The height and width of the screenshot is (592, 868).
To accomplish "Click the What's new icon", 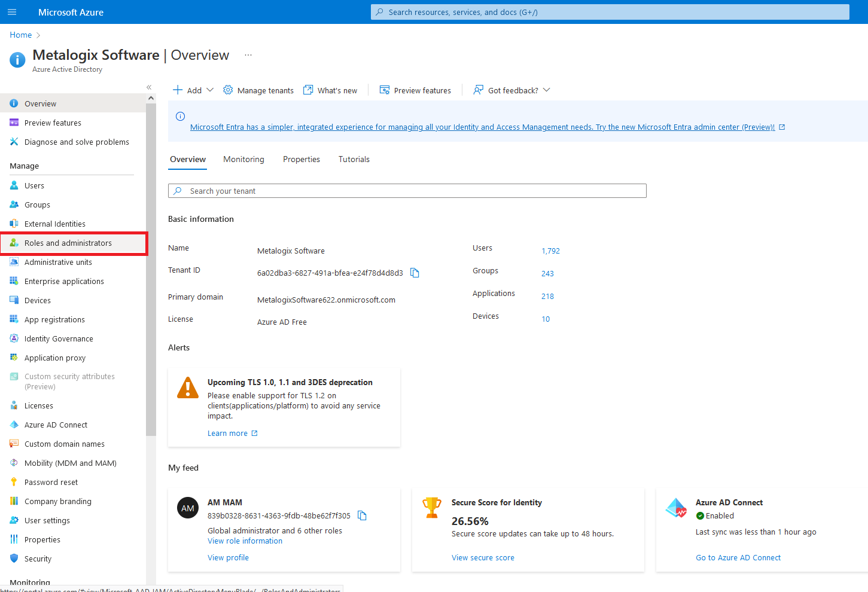I will (x=308, y=90).
